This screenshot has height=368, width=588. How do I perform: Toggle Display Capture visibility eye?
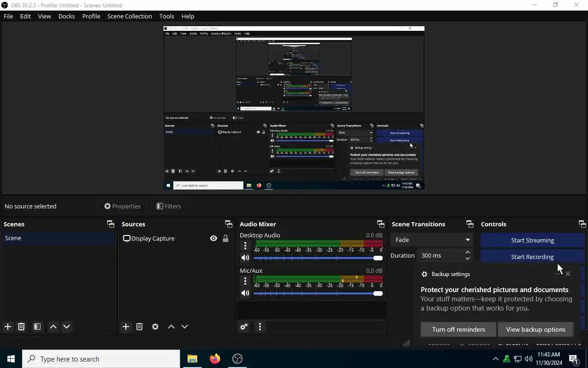(x=214, y=238)
